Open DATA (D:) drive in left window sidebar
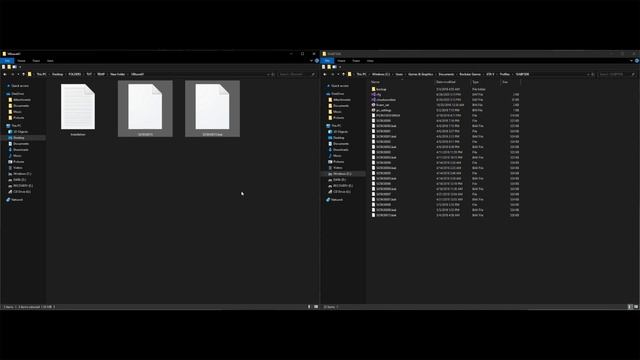The width and height of the screenshot is (640, 360). pyautogui.click(x=17, y=180)
